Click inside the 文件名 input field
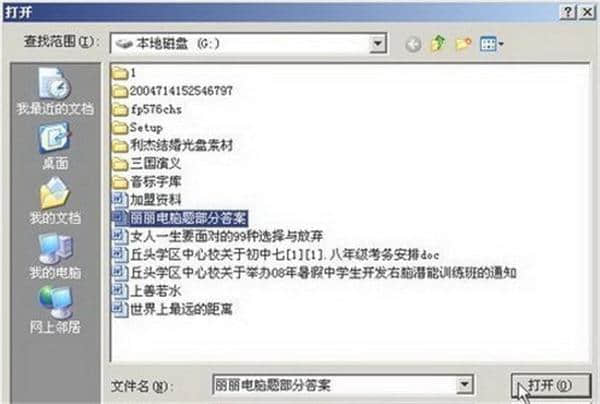 [334, 384]
